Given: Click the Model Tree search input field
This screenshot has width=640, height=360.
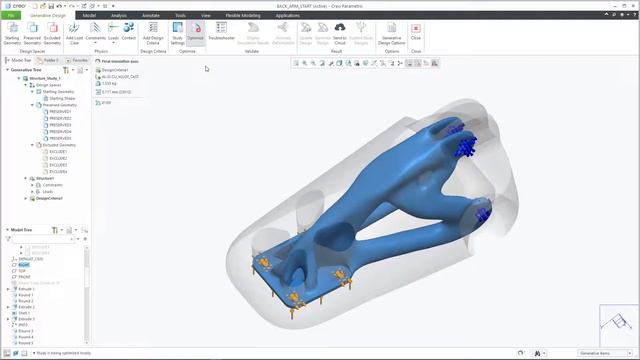Looking at the screenshot, I should (x=43, y=239).
